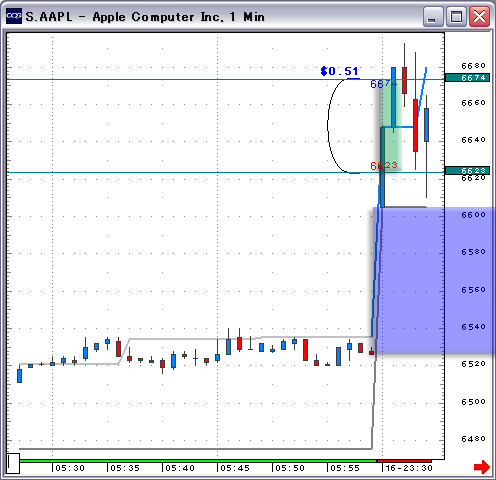Click the CQG logo icon in title bar
This screenshot has width=496, height=480.
(14, 16)
